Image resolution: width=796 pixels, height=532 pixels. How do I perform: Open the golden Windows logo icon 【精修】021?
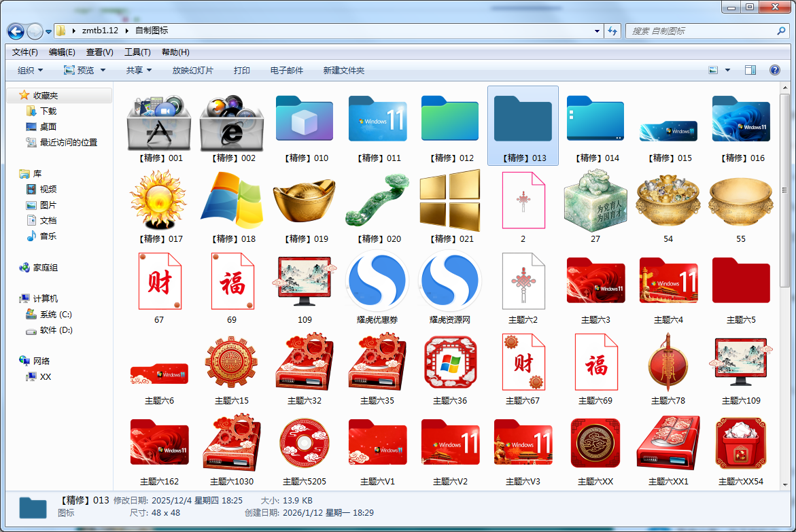point(450,199)
